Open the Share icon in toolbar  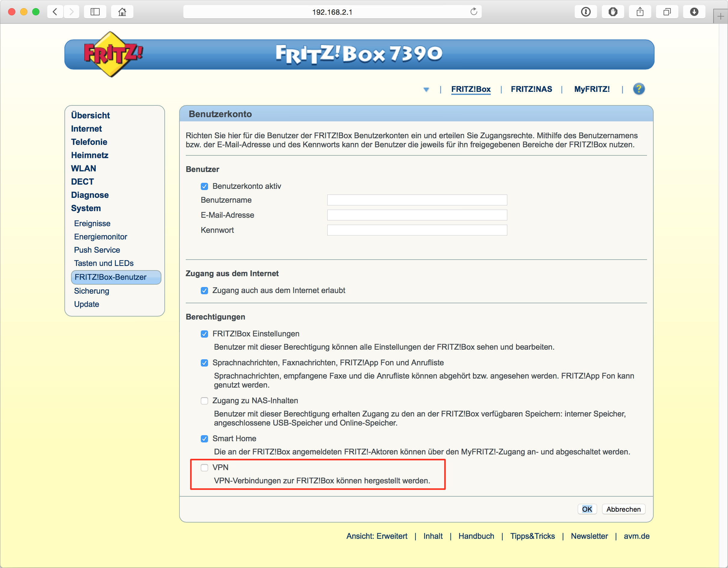point(640,12)
